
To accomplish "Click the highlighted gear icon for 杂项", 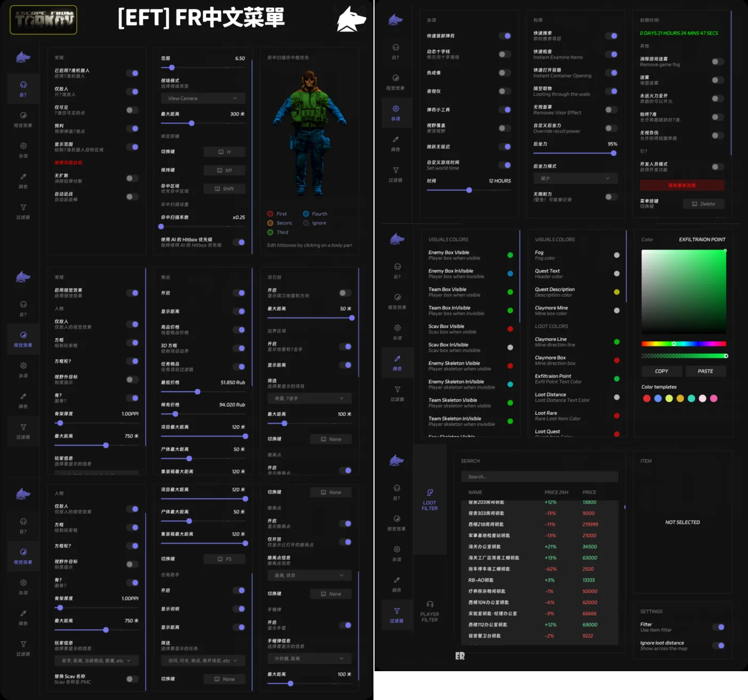I will click(395, 109).
